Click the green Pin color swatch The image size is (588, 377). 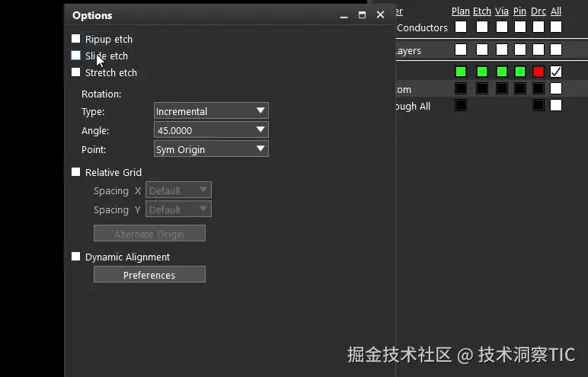[x=520, y=72]
